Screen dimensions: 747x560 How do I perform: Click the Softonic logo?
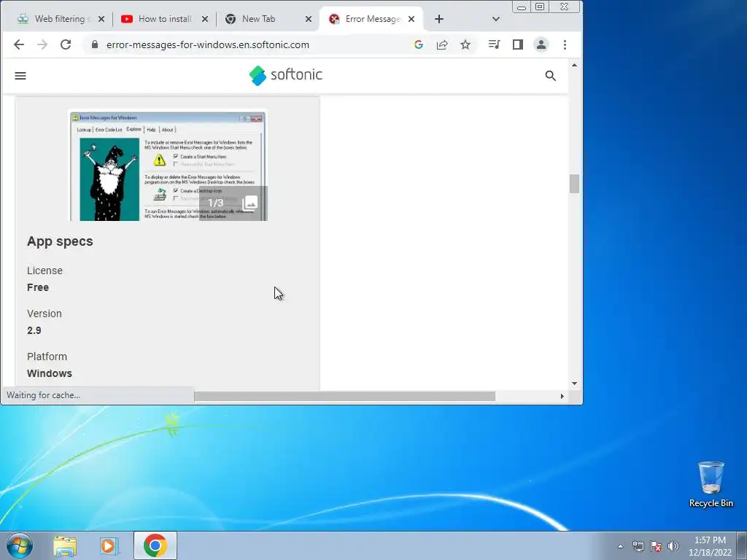coord(286,75)
